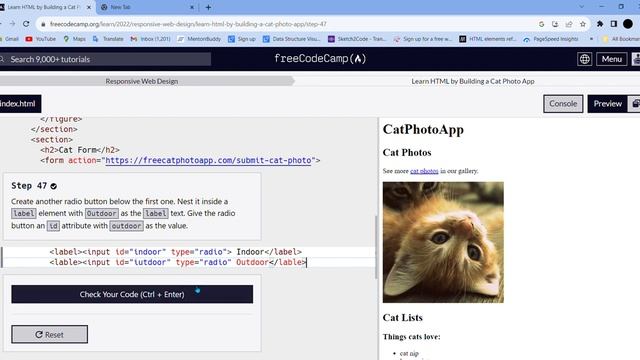This screenshot has width=640, height=360.
Task: Open the extensions puzzle icon
Action: pyautogui.click(x=600, y=24)
